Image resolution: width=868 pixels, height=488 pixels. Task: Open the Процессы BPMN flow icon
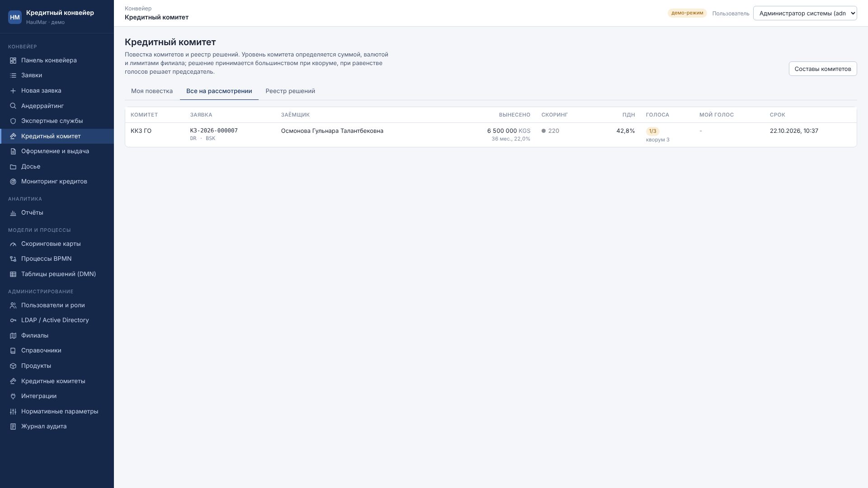pos(13,259)
